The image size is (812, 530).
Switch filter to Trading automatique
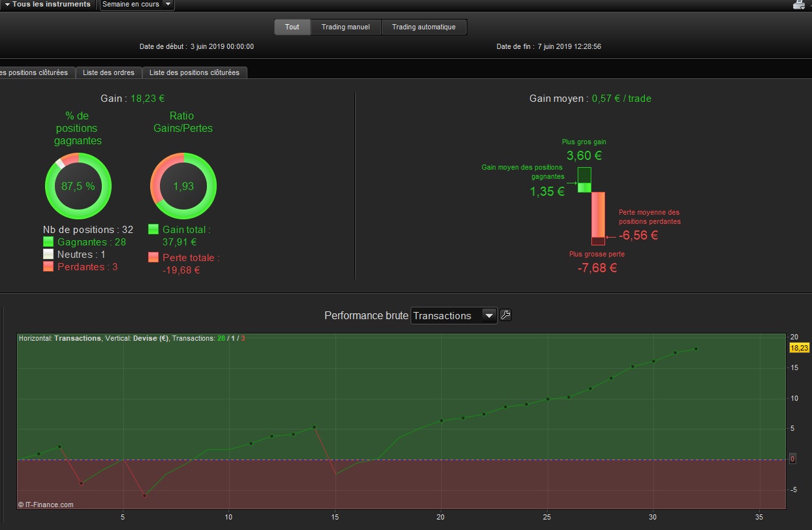click(x=424, y=27)
